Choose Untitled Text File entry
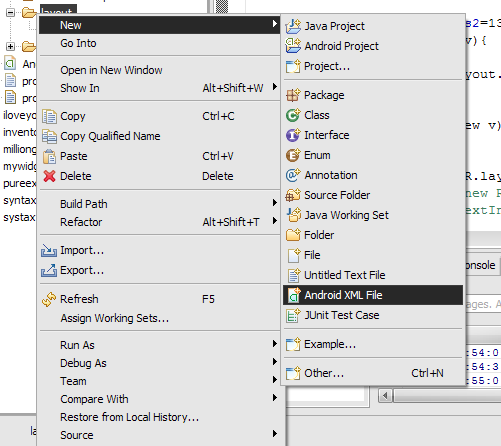501x446 pixels. tap(373, 275)
